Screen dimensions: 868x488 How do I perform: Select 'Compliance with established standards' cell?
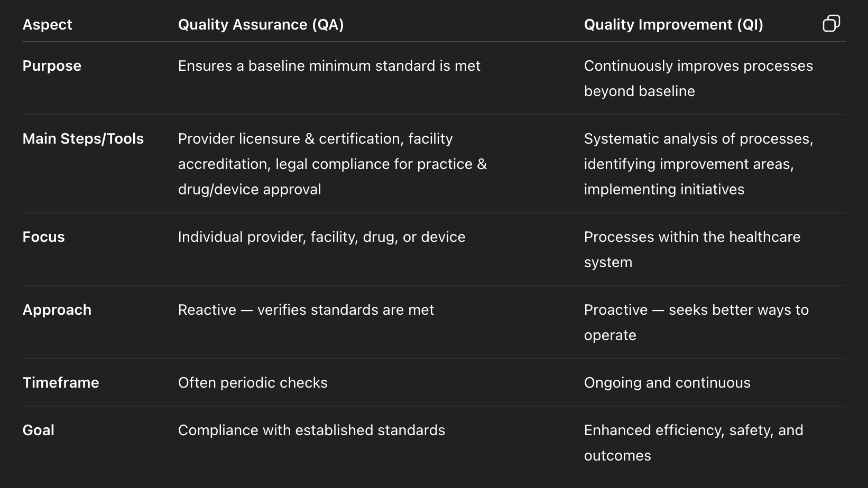[311, 430]
